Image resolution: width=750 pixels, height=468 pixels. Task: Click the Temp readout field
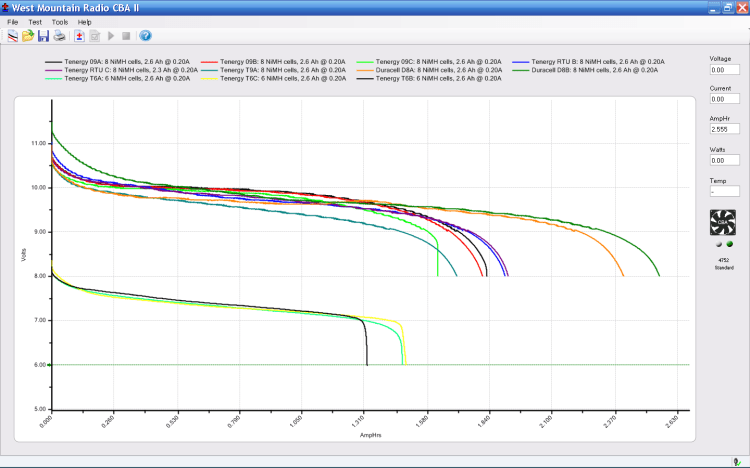click(724, 190)
